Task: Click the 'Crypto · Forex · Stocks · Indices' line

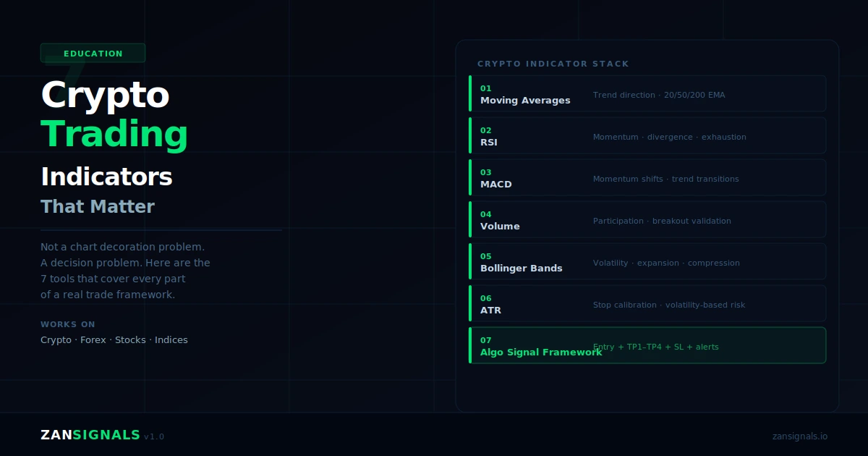Action: (x=114, y=340)
